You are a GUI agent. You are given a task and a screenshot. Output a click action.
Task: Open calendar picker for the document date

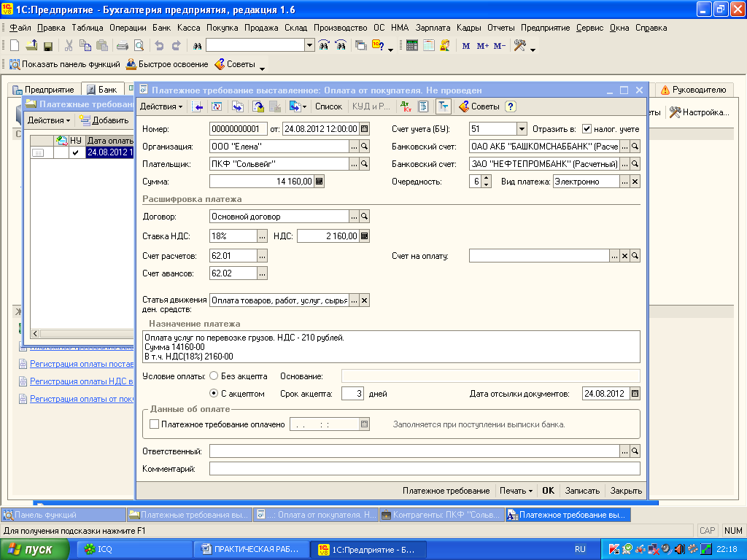click(365, 129)
